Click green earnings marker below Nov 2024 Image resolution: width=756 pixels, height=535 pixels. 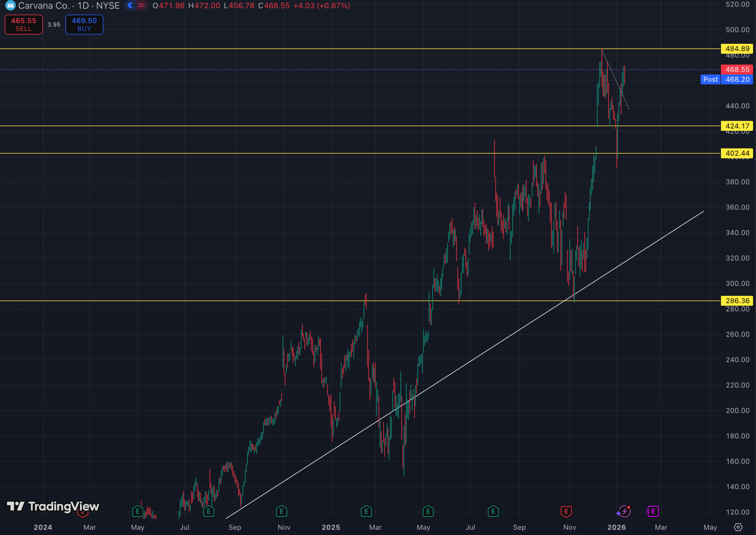(281, 511)
